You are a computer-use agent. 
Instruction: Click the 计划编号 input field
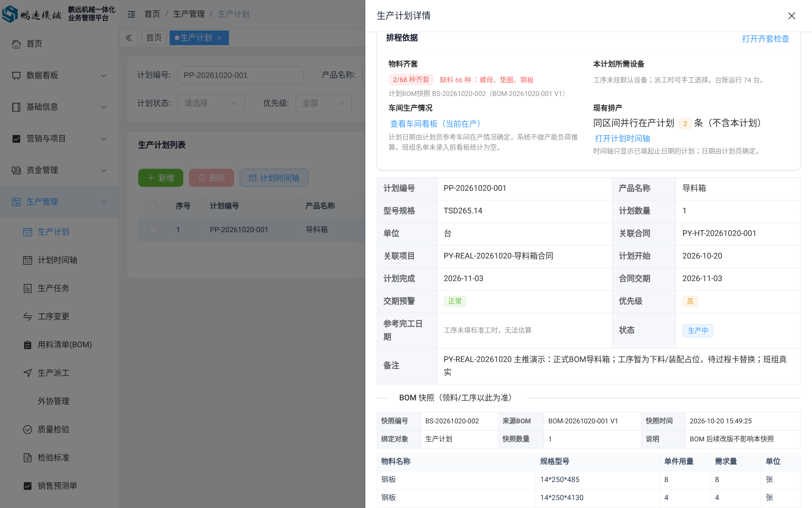click(241, 75)
